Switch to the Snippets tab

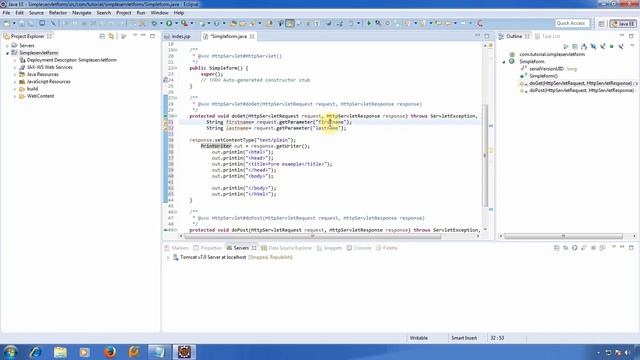(x=329, y=248)
